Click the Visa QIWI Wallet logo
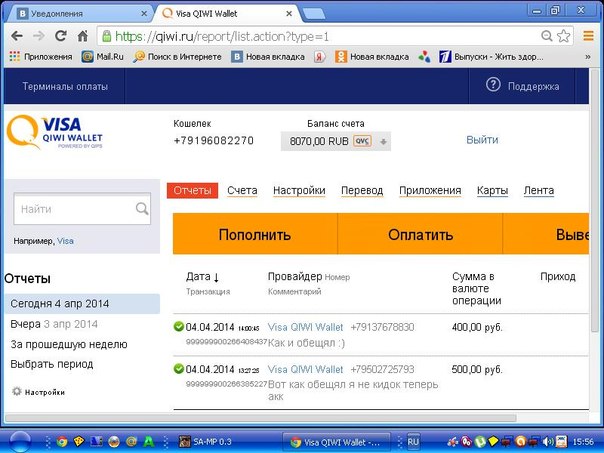This screenshot has height=453, width=604. tap(55, 132)
